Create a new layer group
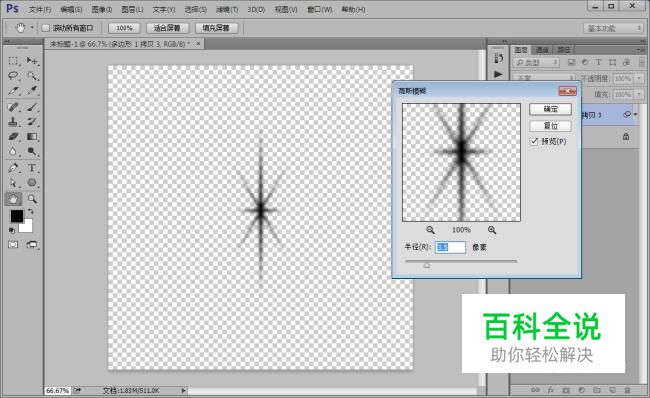This screenshot has height=398, width=650. click(597, 390)
